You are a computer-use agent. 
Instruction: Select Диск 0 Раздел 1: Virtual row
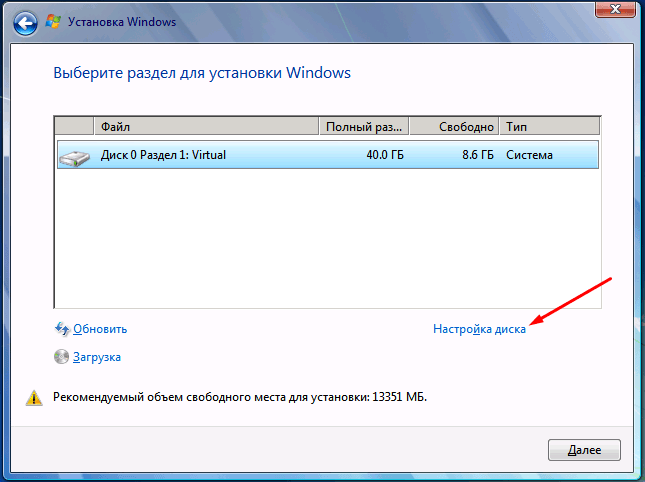point(328,155)
